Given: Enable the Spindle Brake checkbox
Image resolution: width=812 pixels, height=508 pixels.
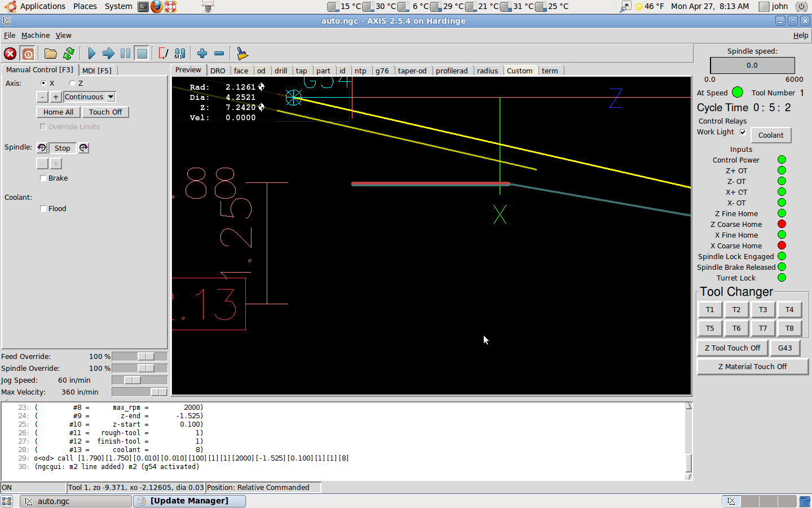Looking at the screenshot, I should coord(43,178).
